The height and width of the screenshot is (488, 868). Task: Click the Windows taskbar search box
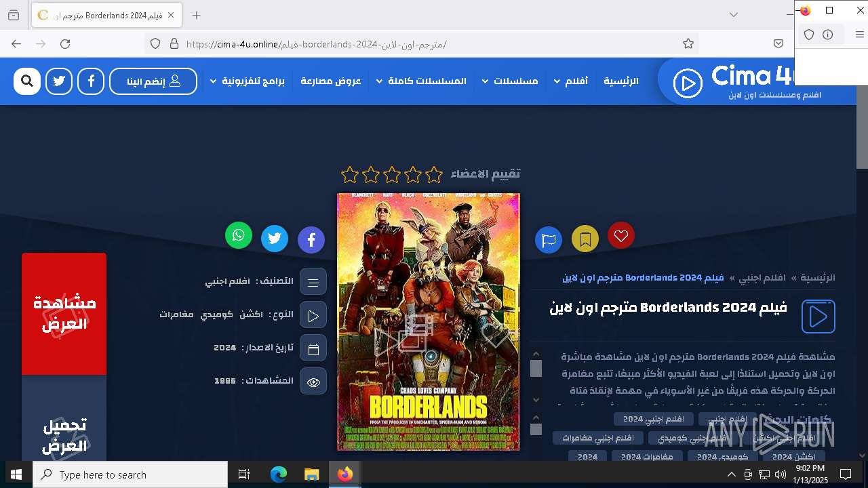tap(130, 474)
